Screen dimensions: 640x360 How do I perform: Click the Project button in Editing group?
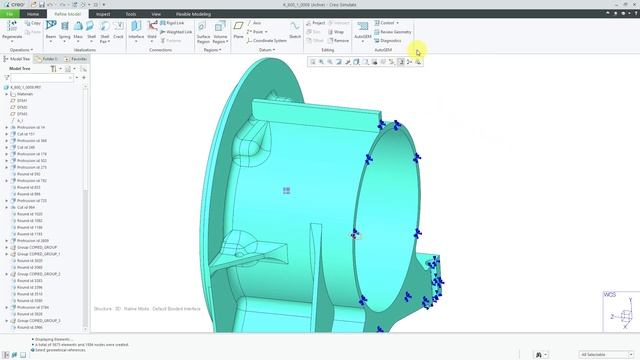coord(316,23)
